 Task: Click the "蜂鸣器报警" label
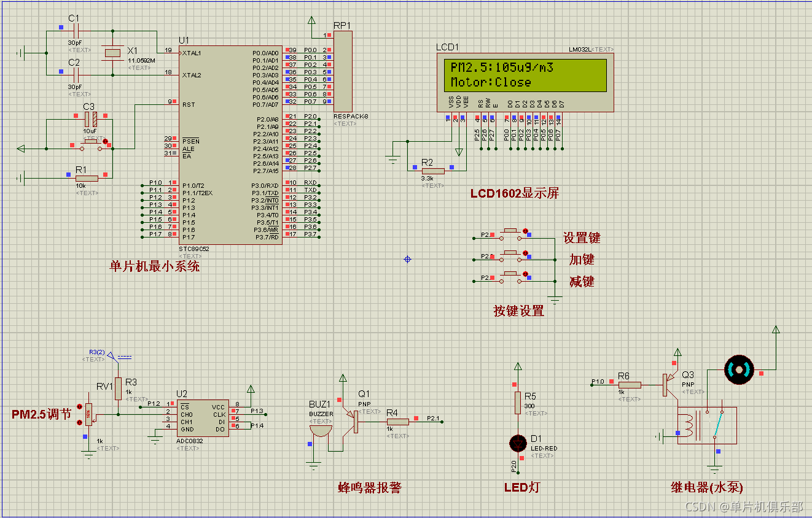coord(370,488)
